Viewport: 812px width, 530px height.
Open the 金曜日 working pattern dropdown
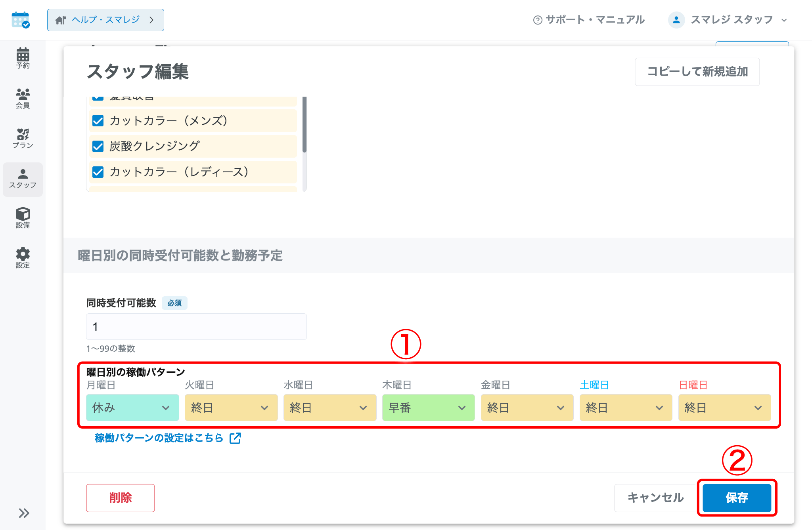527,408
